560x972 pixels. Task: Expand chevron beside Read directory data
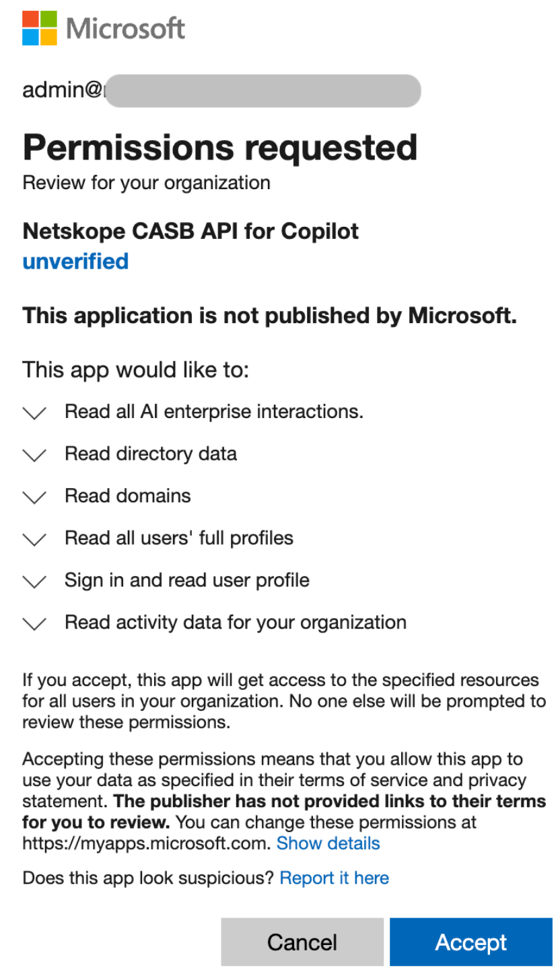(34, 456)
